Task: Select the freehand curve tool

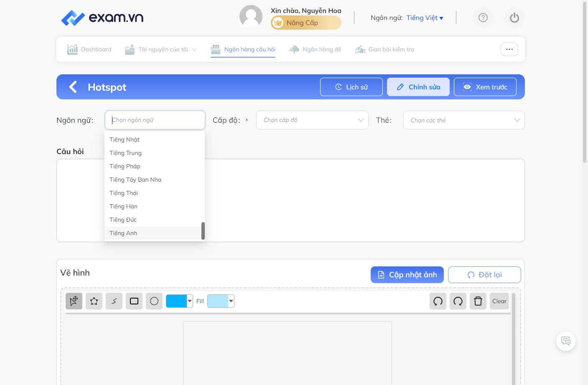Action: [x=114, y=301]
